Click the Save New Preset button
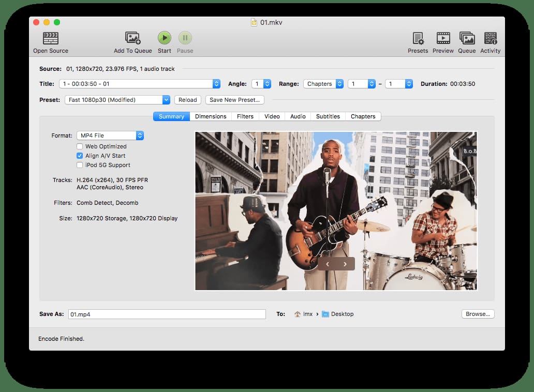This screenshot has width=534, height=392. 234,100
